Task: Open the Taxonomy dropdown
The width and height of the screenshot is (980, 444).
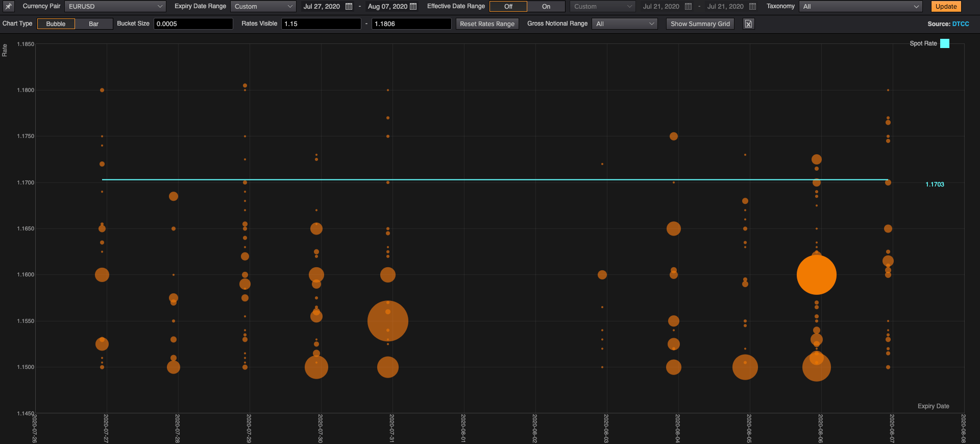Action: (860, 7)
